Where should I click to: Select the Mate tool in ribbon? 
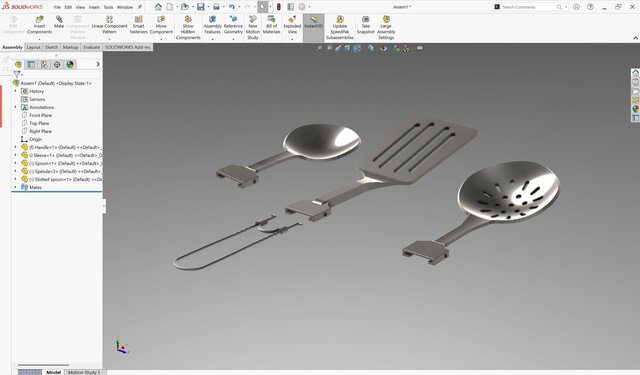click(59, 22)
